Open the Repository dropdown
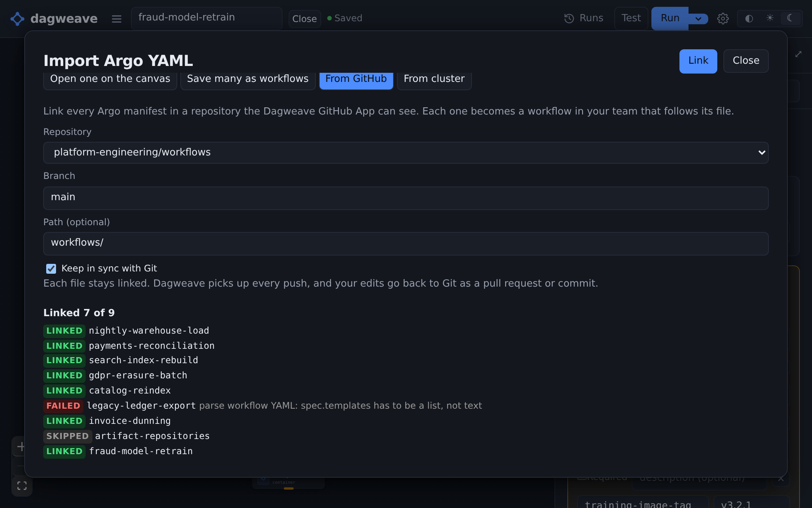The height and width of the screenshot is (508, 812). [x=406, y=153]
